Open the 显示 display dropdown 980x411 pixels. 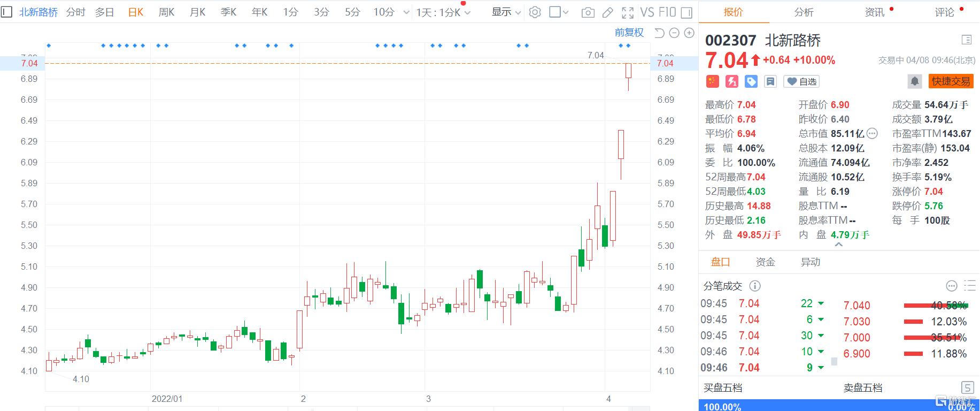(x=506, y=12)
